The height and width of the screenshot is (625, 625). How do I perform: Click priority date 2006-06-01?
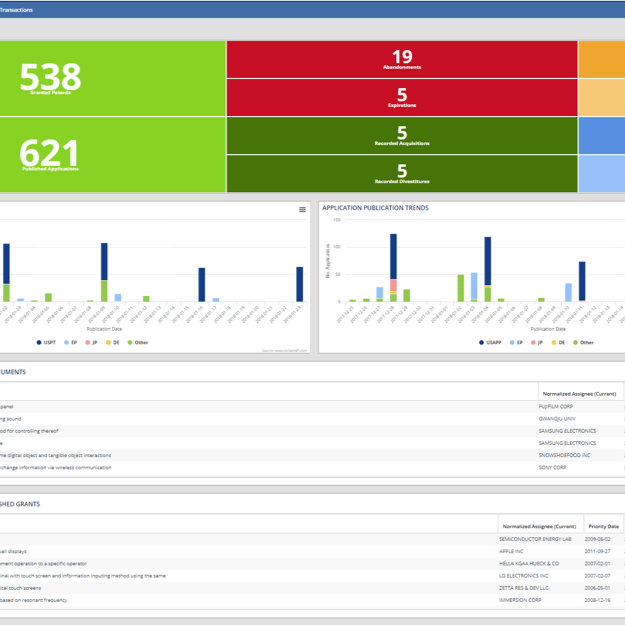point(597,588)
